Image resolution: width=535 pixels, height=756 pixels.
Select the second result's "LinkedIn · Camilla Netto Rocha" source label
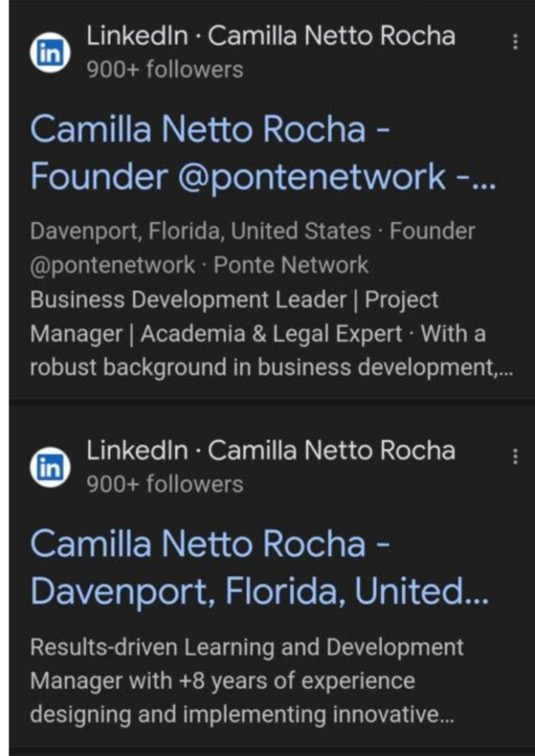coord(270,451)
